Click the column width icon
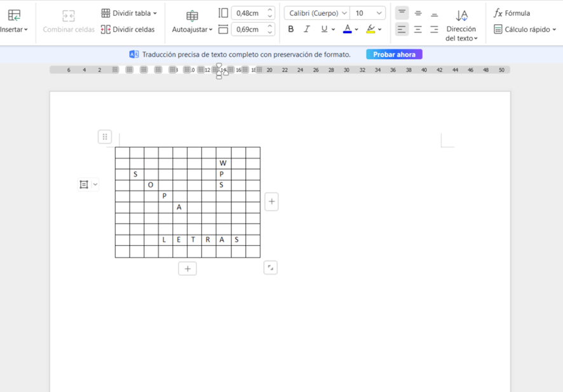This screenshot has height=392, width=563. pos(223,29)
